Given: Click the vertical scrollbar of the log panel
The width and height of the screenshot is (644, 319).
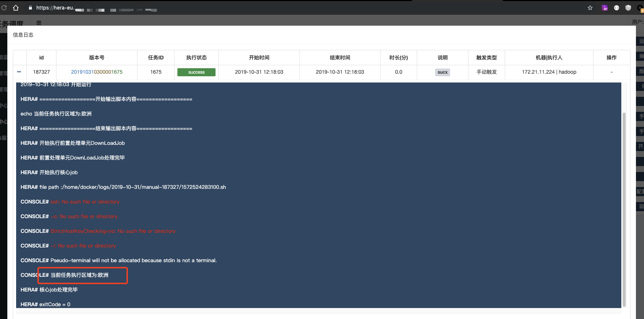Looking at the screenshot, I should point(624,209).
